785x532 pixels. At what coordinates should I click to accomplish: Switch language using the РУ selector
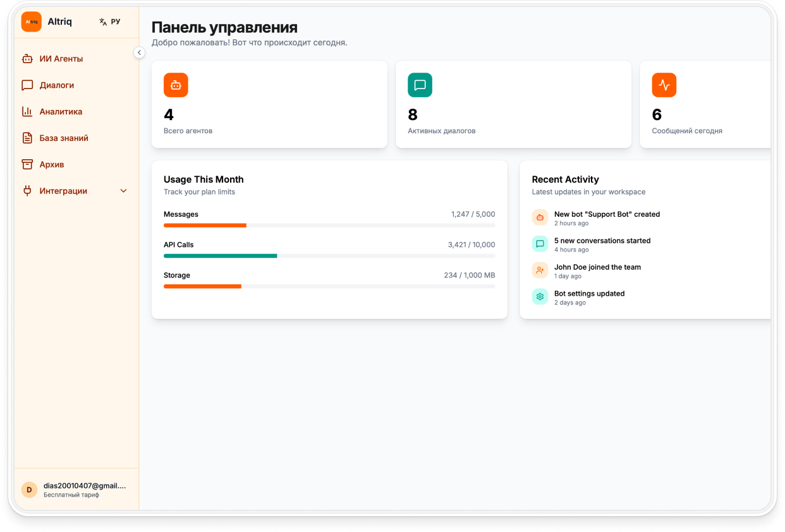click(110, 21)
